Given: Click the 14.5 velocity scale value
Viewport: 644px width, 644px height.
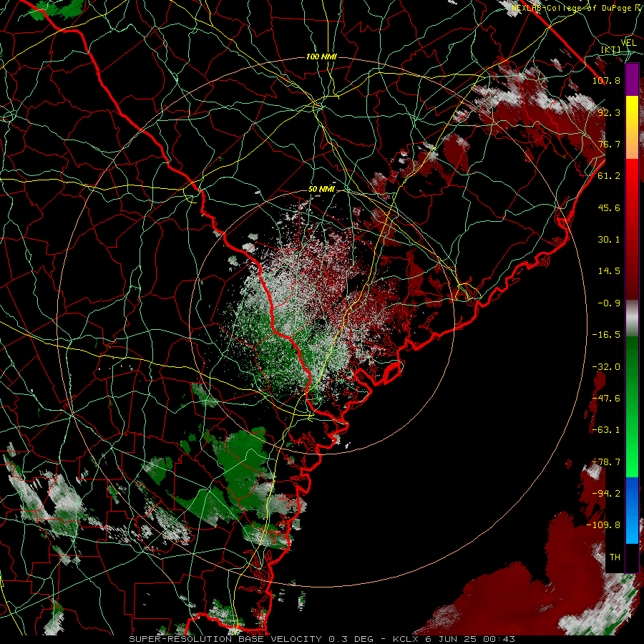Looking at the screenshot, I should coord(609,271).
